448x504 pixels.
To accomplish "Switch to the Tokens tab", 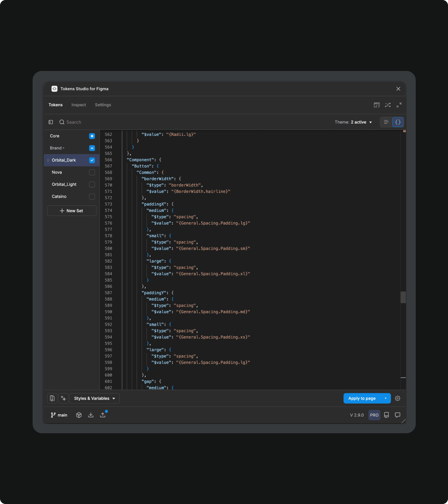I will click(x=56, y=105).
